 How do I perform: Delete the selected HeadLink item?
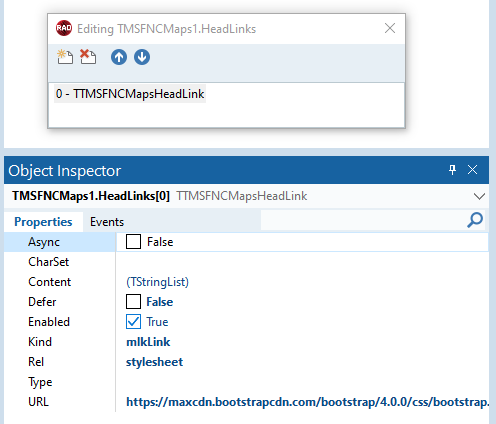coord(88,57)
